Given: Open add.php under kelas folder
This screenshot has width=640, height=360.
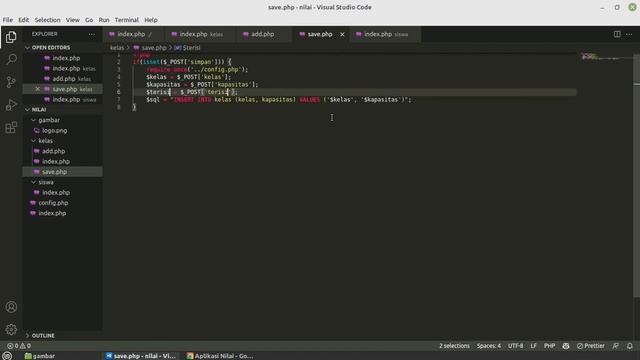Looking at the screenshot, I should 53,151.
